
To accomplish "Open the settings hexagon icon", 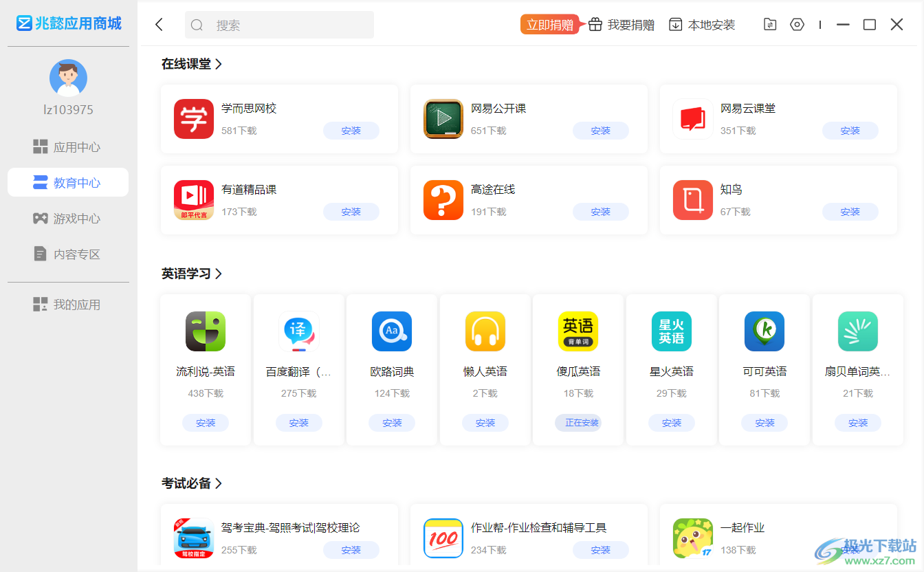I will tap(797, 25).
